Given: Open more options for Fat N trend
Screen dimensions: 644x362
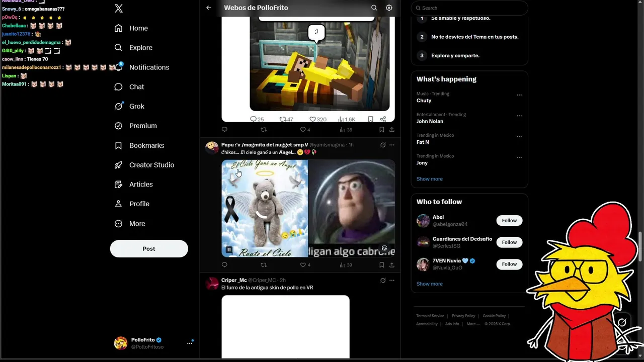Looking at the screenshot, I should coord(519,137).
